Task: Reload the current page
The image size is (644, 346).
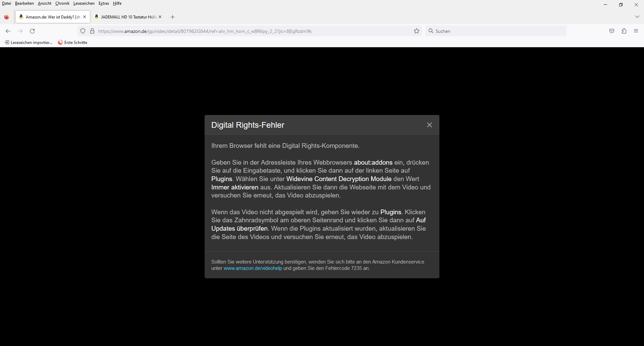Action: click(x=32, y=31)
